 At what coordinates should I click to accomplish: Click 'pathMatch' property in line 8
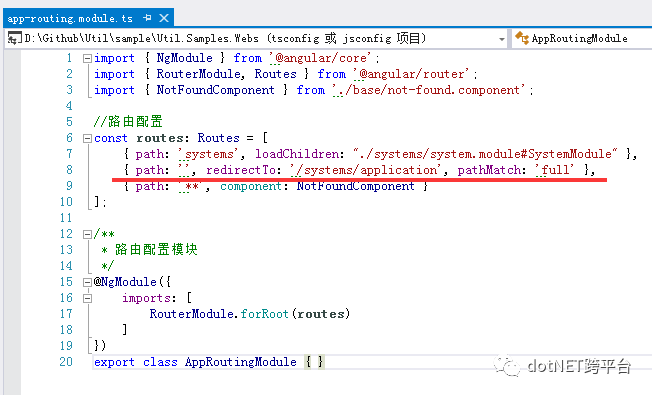[489, 170]
